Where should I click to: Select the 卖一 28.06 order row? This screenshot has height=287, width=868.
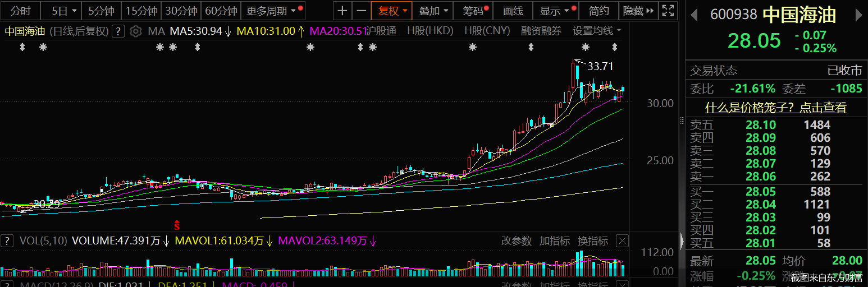[x=776, y=177]
